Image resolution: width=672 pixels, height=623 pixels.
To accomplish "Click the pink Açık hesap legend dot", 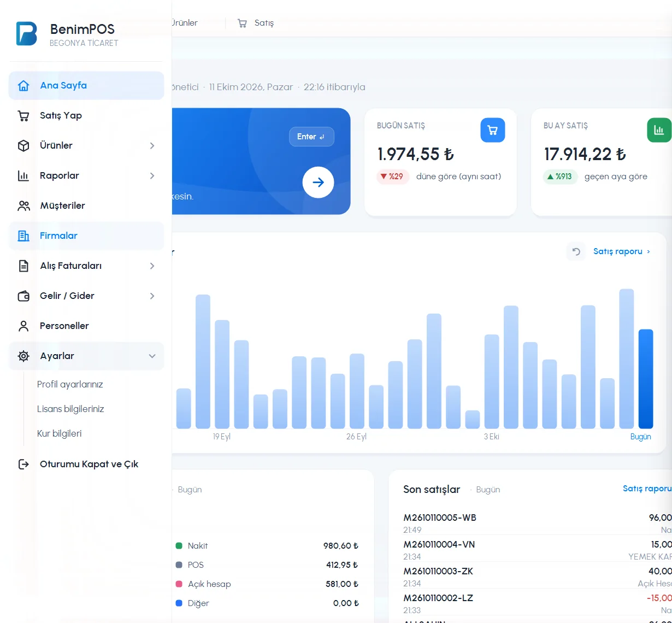I will tap(179, 584).
